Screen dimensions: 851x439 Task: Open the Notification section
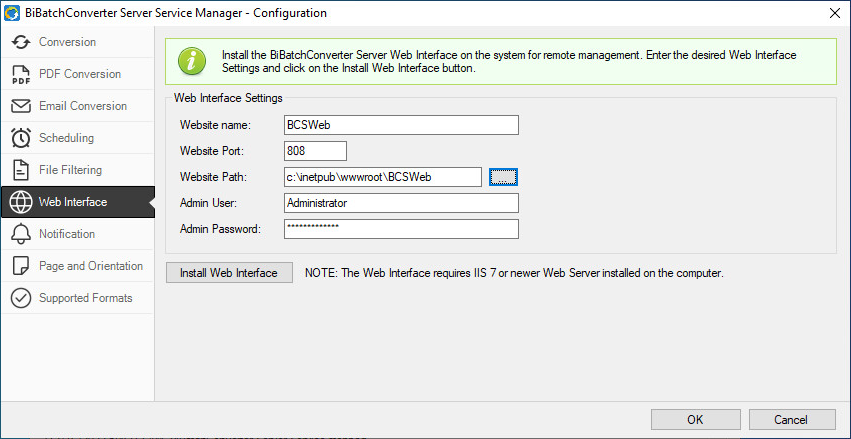78,234
